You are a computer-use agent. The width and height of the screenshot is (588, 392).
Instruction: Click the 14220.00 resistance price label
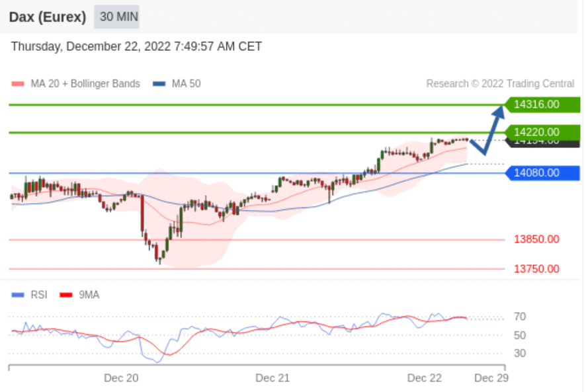click(542, 132)
